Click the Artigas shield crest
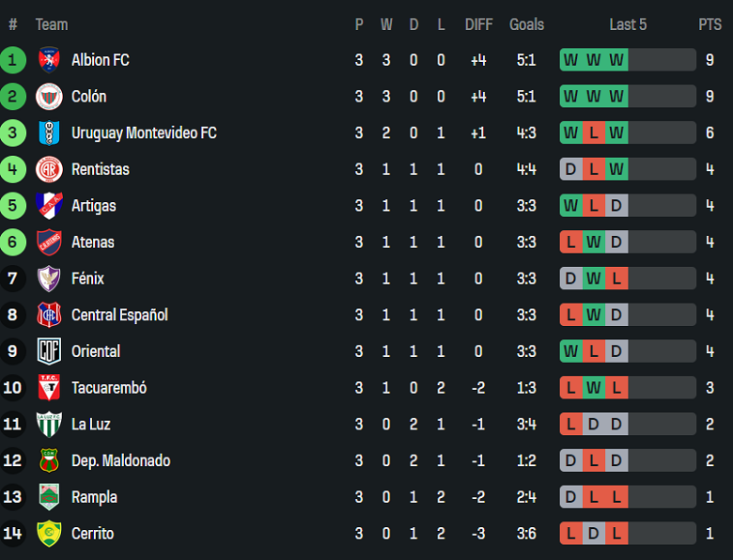This screenshot has width=733, height=560. coord(49,206)
